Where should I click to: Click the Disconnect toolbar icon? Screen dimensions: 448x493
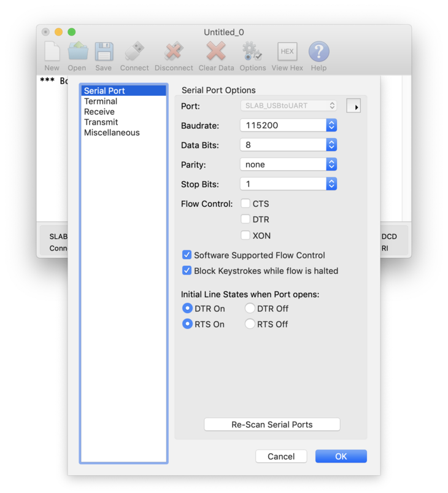(x=174, y=52)
